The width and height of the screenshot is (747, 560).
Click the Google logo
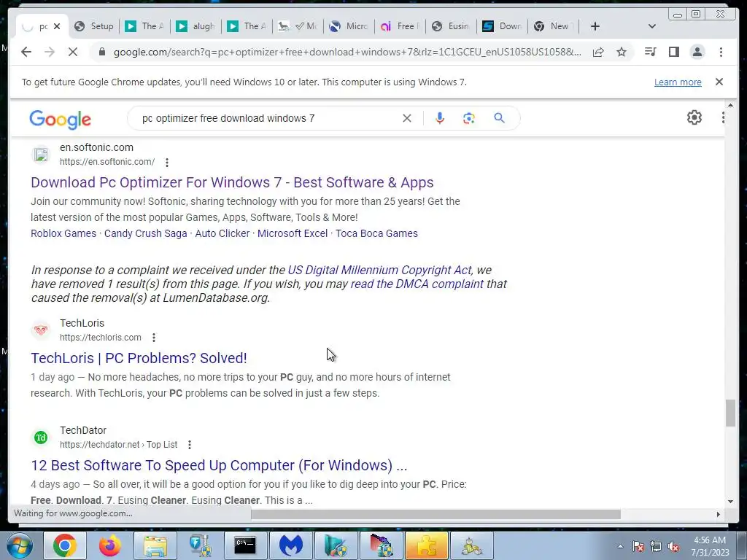[x=60, y=119]
